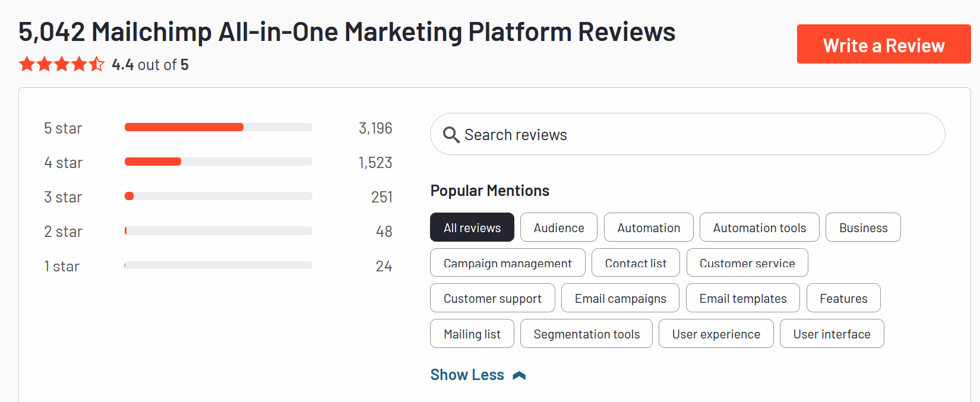The height and width of the screenshot is (402, 980).
Task: Enable the Email templates filter chip
Action: click(x=742, y=297)
